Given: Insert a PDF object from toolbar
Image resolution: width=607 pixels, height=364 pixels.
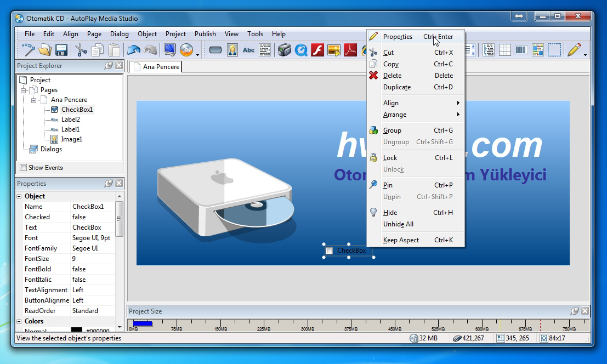Looking at the screenshot, I should pyautogui.click(x=350, y=50).
